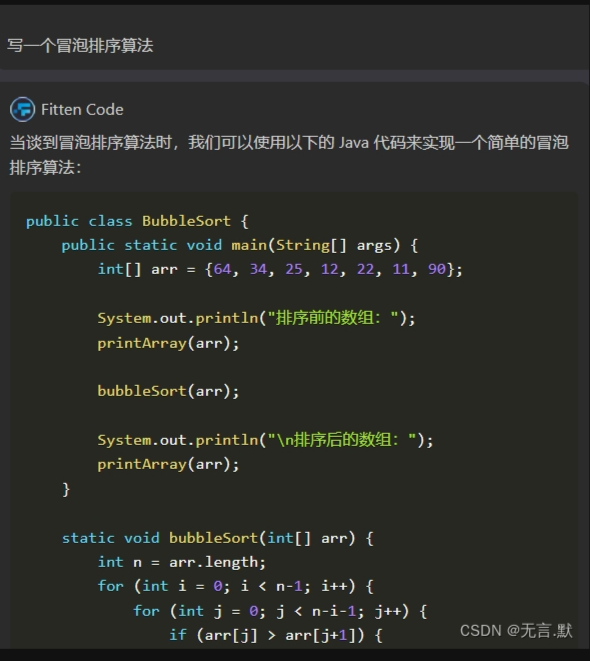
Task: Click the println '\n排序后的数组' line
Action: pos(265,440)
